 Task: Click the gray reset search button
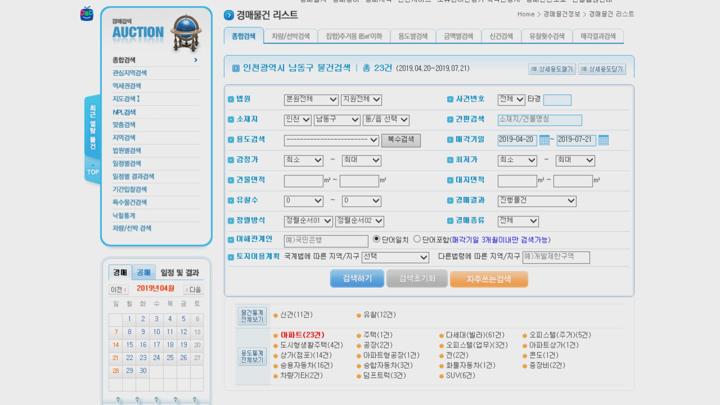417,279
